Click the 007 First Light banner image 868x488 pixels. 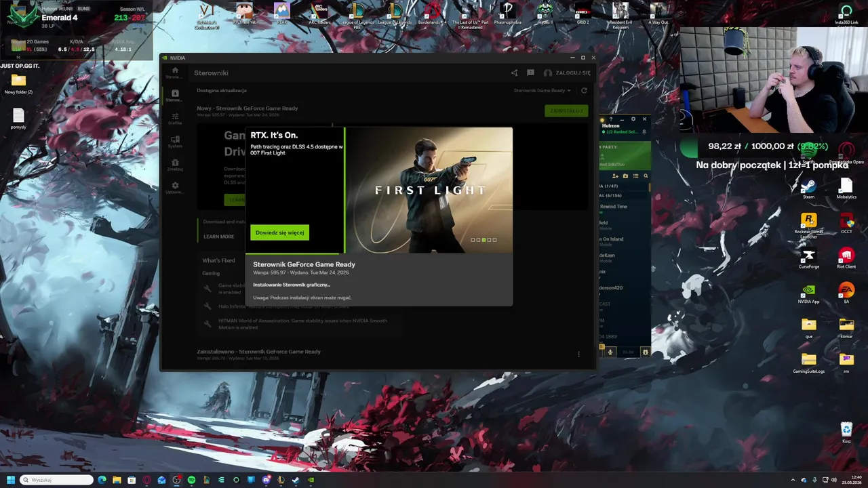coord(429,190)
